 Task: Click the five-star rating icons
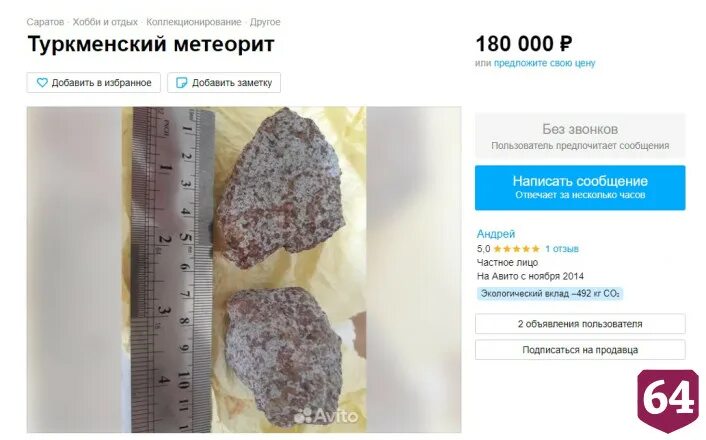516,249
